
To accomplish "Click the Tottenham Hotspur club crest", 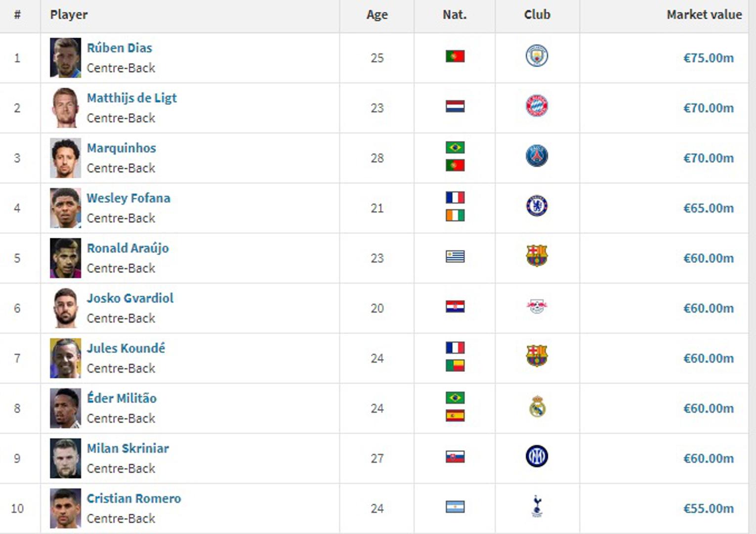I will coord(537,507).
